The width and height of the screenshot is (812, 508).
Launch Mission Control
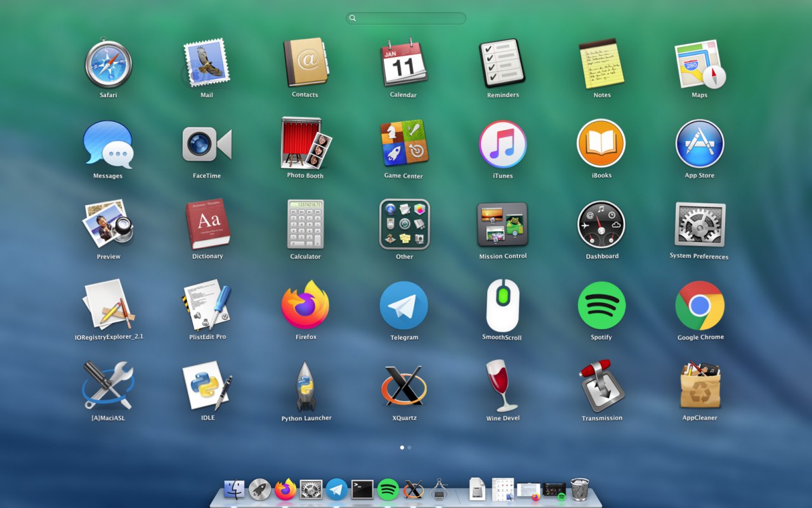click(502, 224)
